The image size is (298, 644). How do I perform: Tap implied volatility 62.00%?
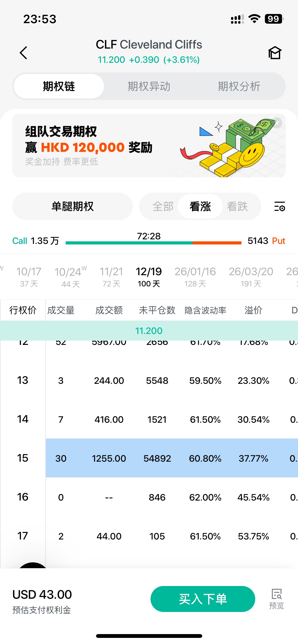(x=205, y=497)
